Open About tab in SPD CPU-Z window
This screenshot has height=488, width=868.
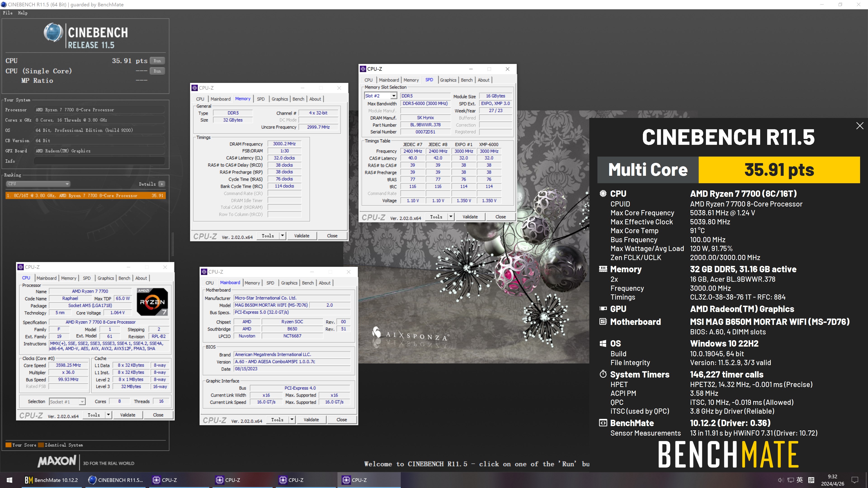point(484,80)
